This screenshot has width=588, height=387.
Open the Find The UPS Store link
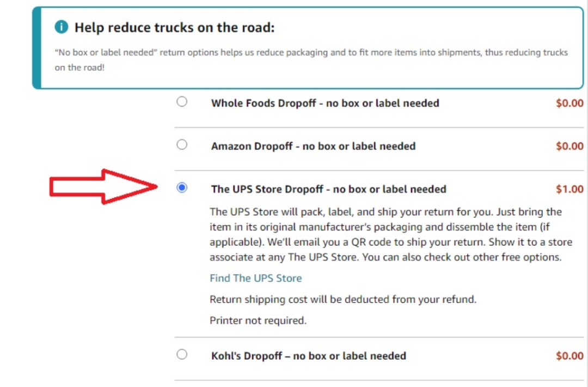(x=255, y=278)
